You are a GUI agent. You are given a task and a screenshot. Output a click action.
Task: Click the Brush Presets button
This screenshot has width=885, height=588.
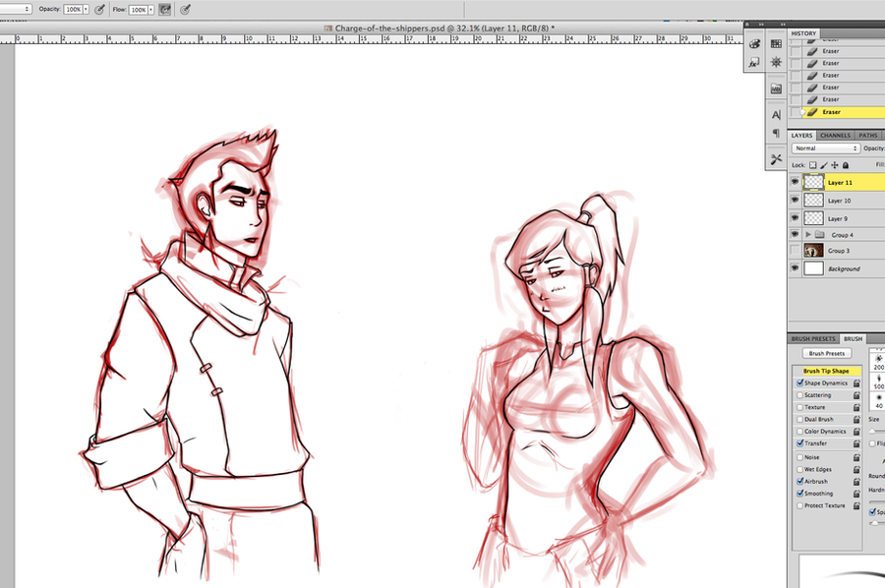(x=826, y=353)
